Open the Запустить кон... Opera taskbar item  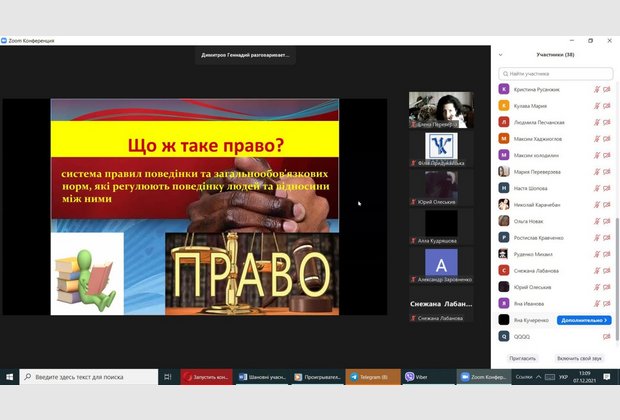206,377
